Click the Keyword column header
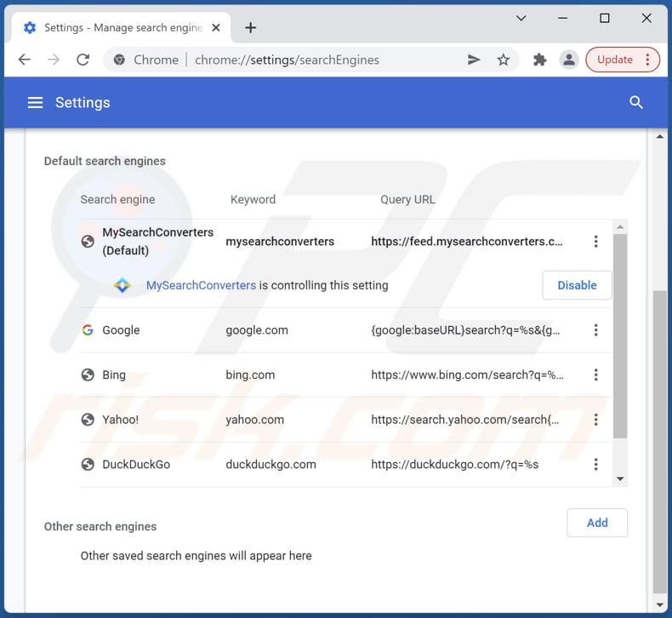The image size is (672, 618). point(253,200)
